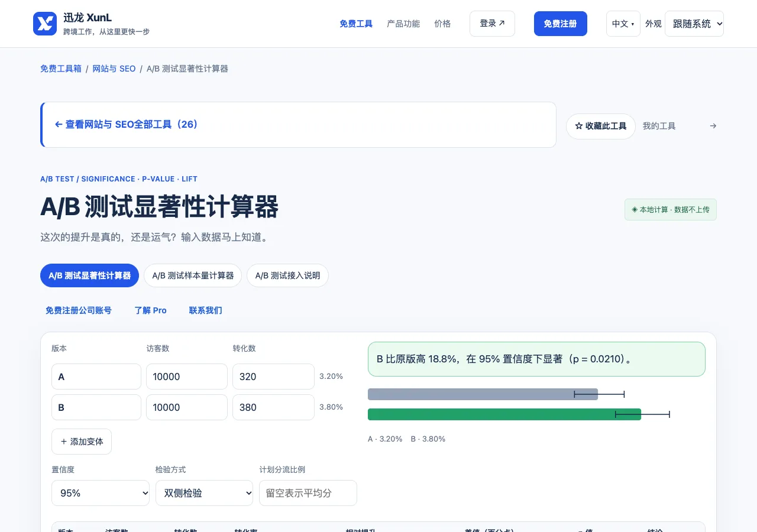The height and width of the screenshot is (532, 757).
Task: Switch to A/B 测试样本量计算器 tab
Action: (193, 275)
